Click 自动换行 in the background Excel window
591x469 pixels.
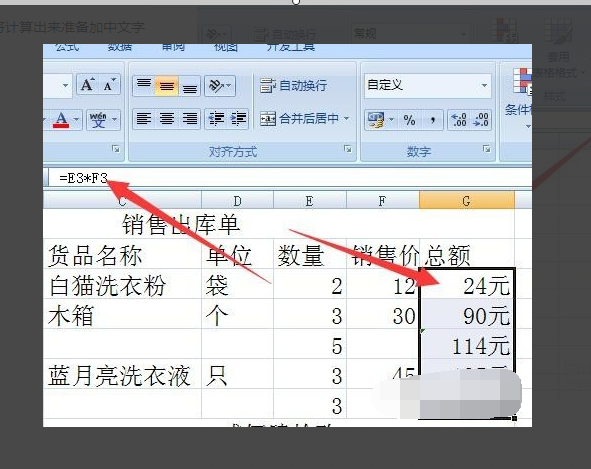point(285,34)
